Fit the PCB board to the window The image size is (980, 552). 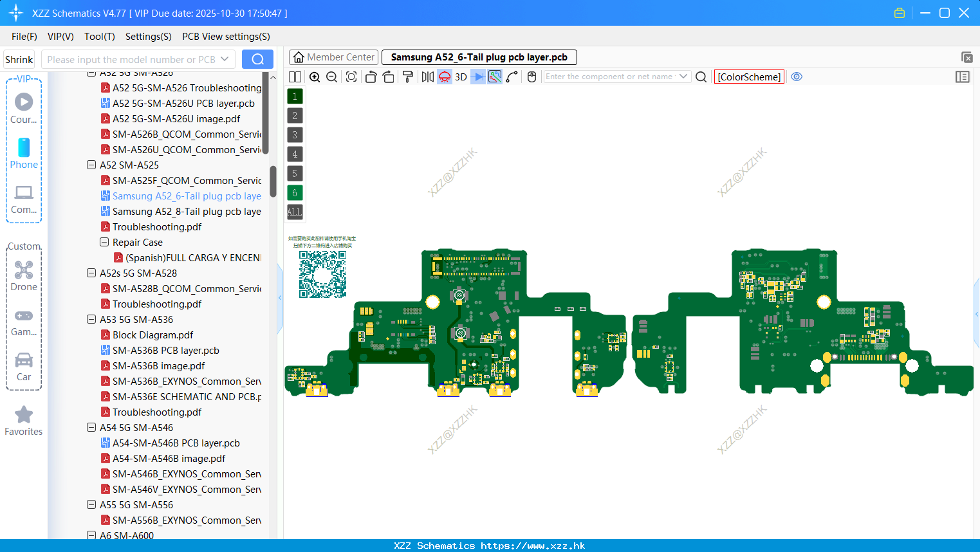(351, 77)
